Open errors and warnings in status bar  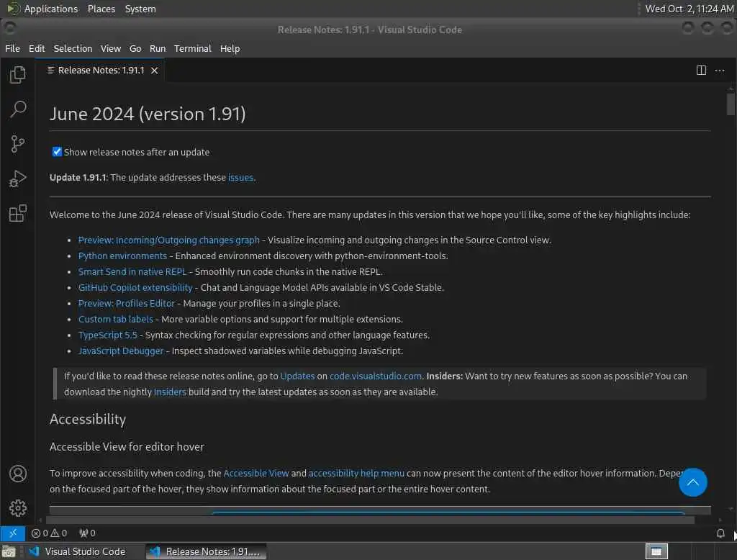coord(49,533)
